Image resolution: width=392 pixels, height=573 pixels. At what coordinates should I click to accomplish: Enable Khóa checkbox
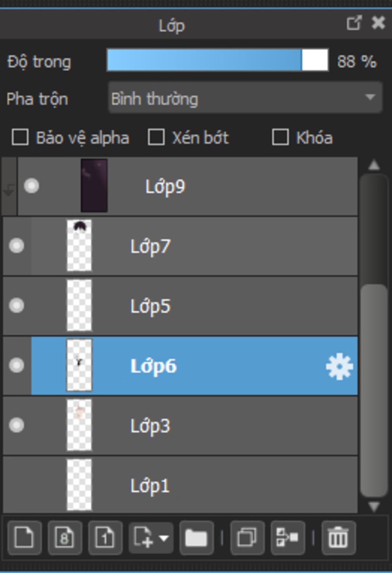pyautogui.click(x=280, y=137)
